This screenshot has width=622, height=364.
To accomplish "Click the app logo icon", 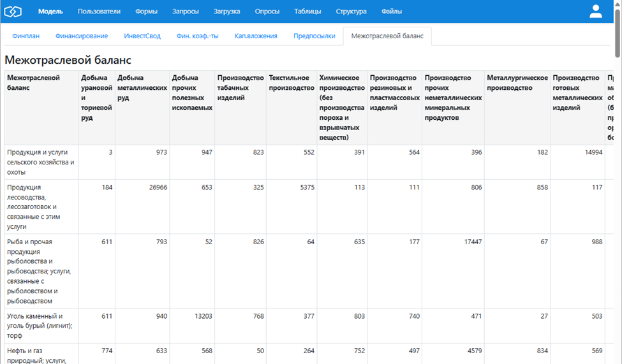I will tap(13, 11).
